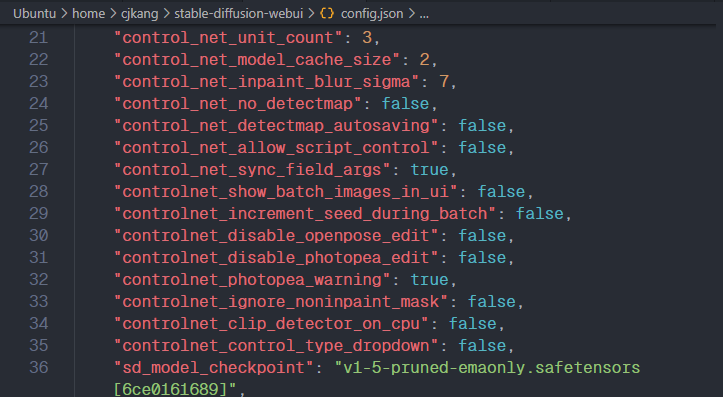Open the breadcrumb ellipsis symbol path

point(424,14)
